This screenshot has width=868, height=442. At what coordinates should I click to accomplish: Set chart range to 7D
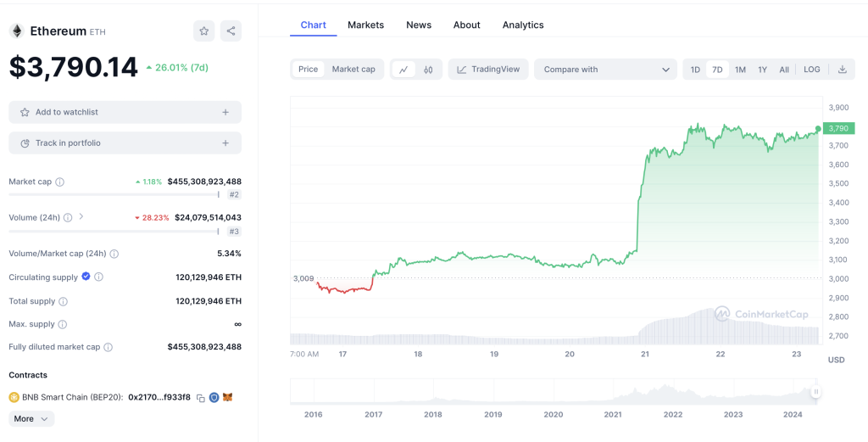click(x=717, y=70)
